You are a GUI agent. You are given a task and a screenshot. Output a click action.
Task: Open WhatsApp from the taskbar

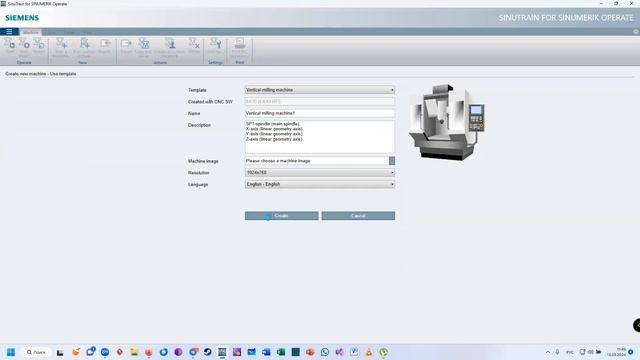click(325, 352)
